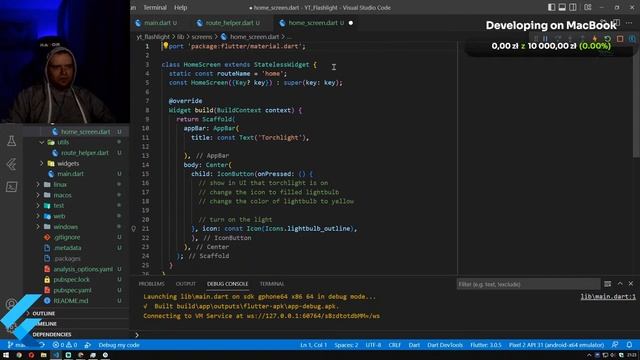This screenshot has height=360, width=640.
Task: Open route_helper.dart in explorer
Action: 85,153
